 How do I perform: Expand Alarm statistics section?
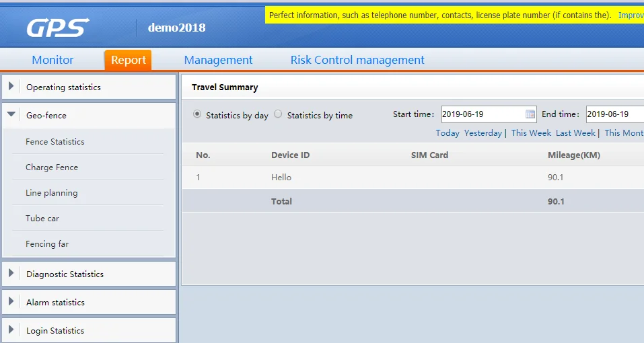coord(55,302)
